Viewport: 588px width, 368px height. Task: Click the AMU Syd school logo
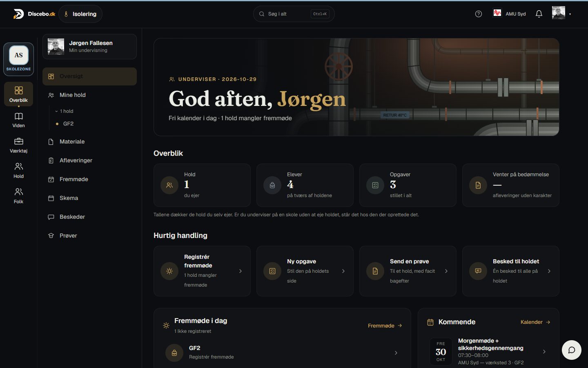497,13
